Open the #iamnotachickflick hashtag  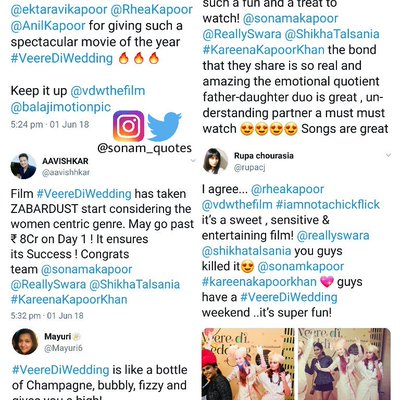coord(328,204)
